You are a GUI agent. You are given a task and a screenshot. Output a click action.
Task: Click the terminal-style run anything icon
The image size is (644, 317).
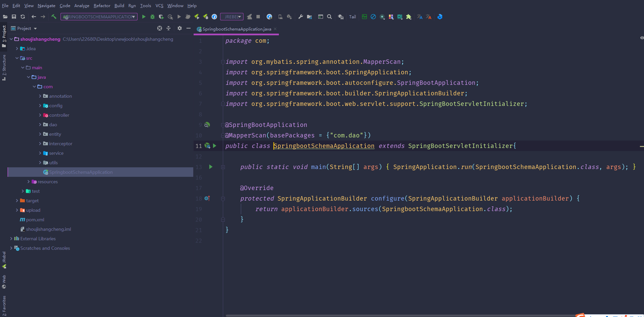coord(321,17)
